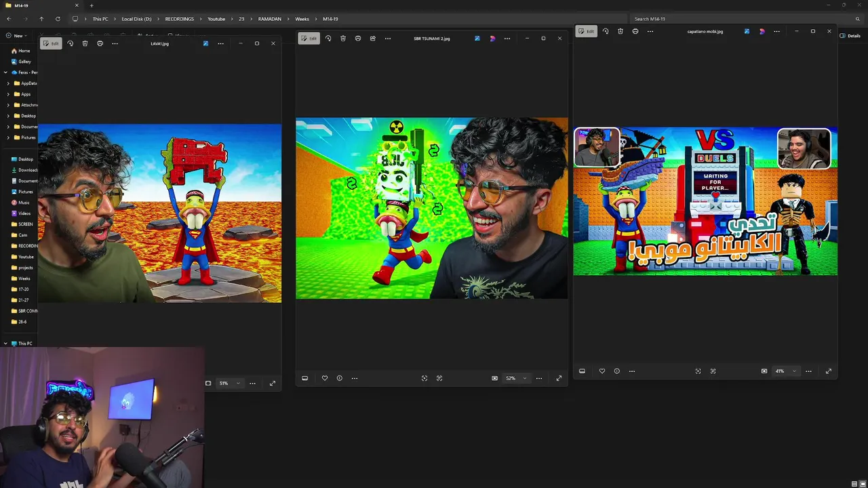
Task: Click Edit button in SBR TSUNAMI 2 window
Action: [309, 39]
